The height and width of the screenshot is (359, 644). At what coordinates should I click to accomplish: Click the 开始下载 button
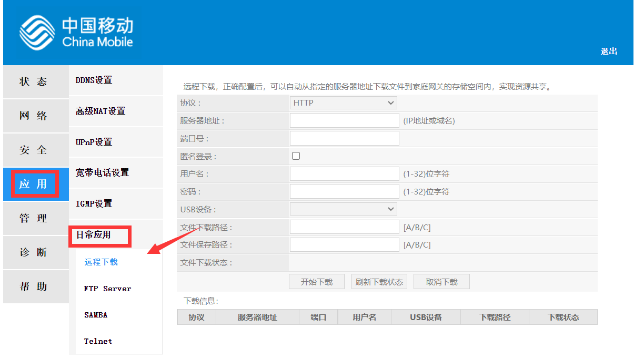pos(317,282)
